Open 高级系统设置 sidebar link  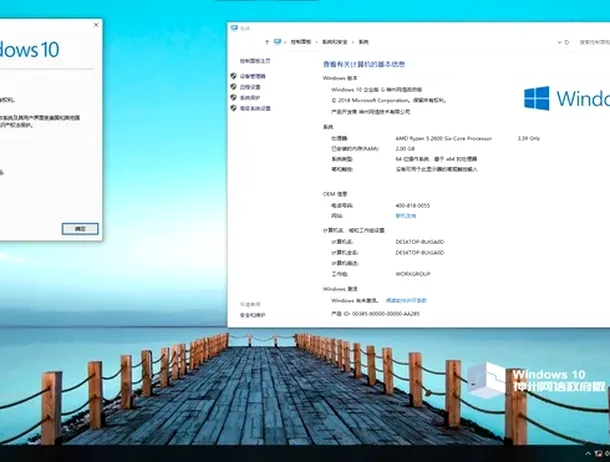(255, 108)
